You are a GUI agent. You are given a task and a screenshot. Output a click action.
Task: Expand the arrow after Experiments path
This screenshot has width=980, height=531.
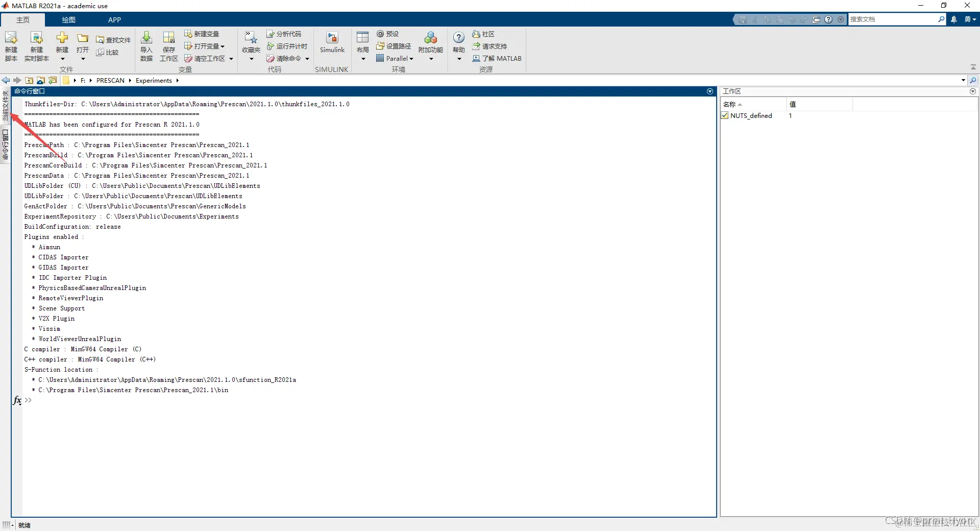pyautogui.click(x=177, y=80)
